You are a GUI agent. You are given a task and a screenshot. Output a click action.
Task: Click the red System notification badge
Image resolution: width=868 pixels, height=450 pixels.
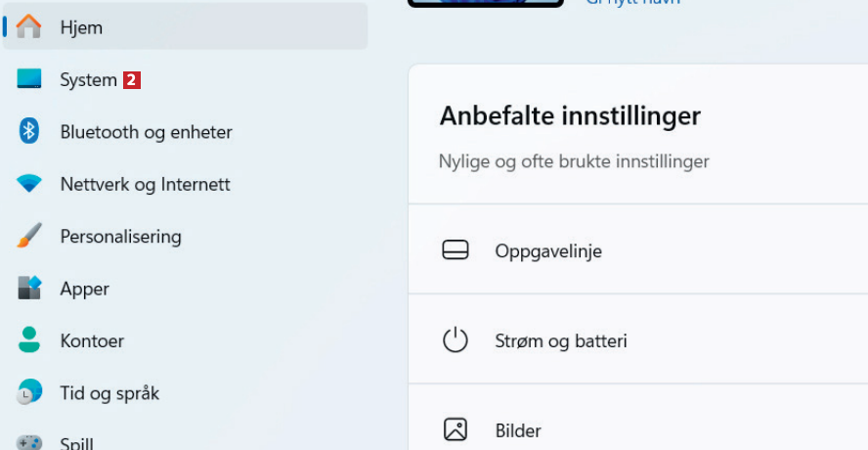point(132,80)
